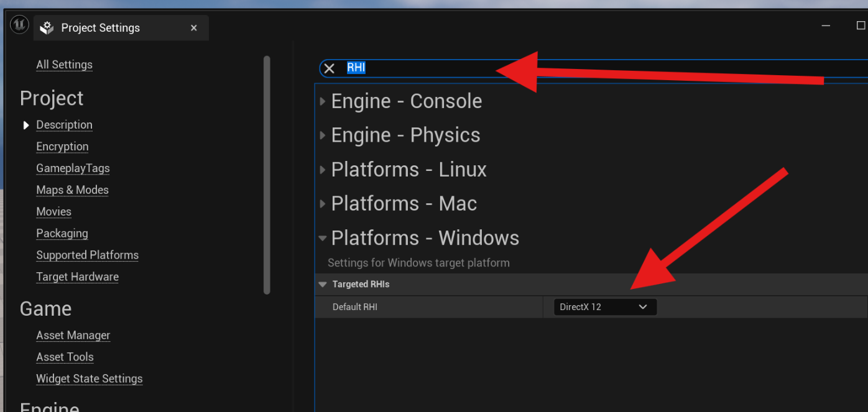The image size is (868, 412).
Task: Expand the Platforms - Linux section
Action: click(323, 170)
